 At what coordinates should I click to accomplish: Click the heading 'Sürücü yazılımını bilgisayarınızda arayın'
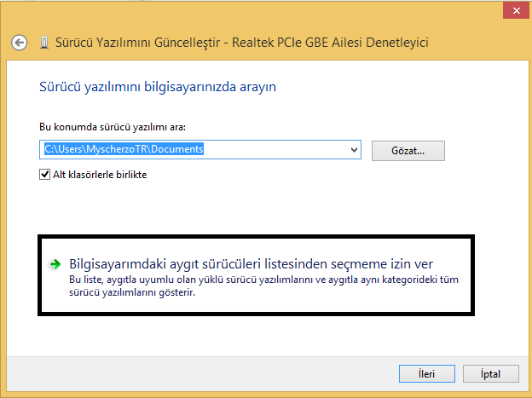point(159,87)
